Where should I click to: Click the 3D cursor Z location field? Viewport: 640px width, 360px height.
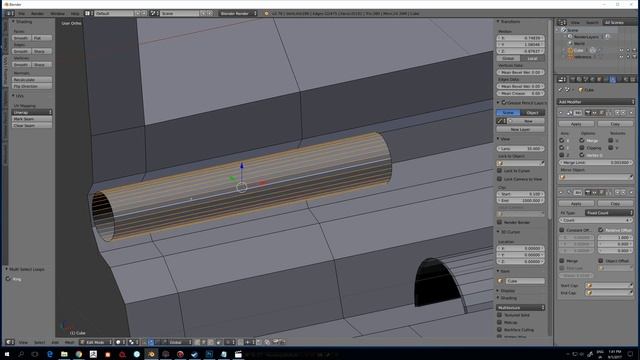520,261
